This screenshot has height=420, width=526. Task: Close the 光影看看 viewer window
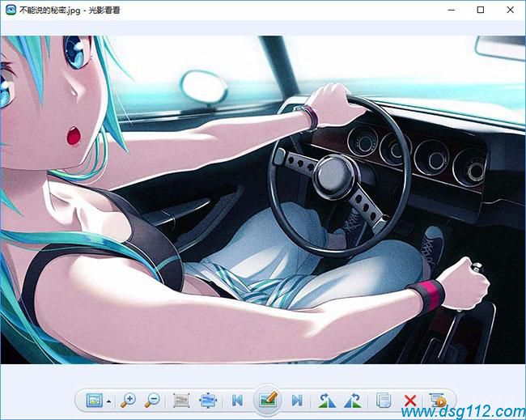510,10
